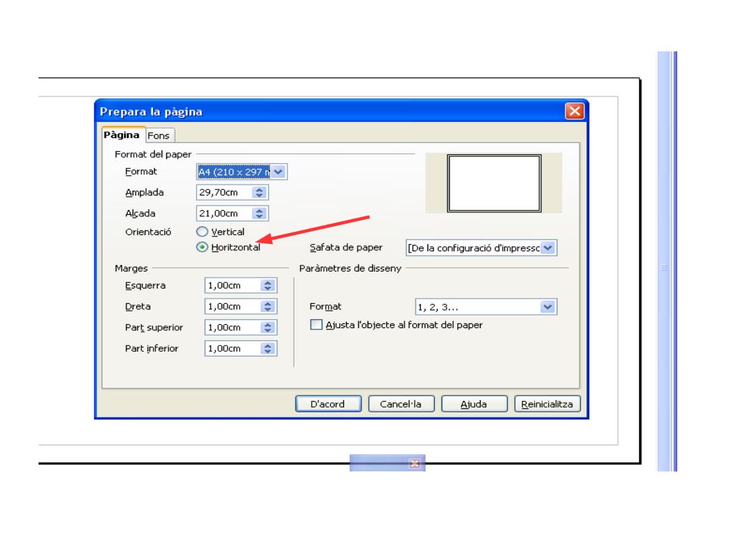
Task: Select the Vertical orientation radio button
Action: (202, 232)
